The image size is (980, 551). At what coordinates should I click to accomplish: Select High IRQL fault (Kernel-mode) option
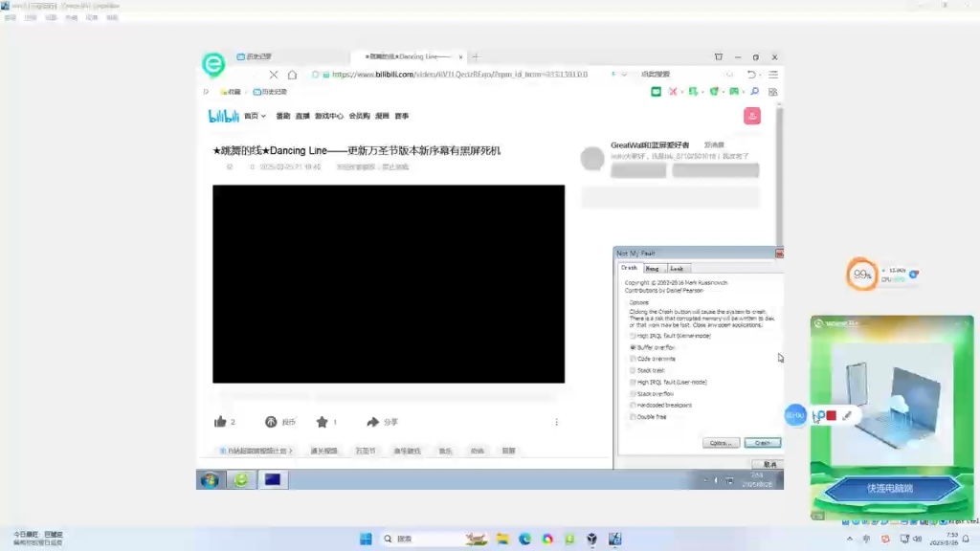(x=634, y=336)
